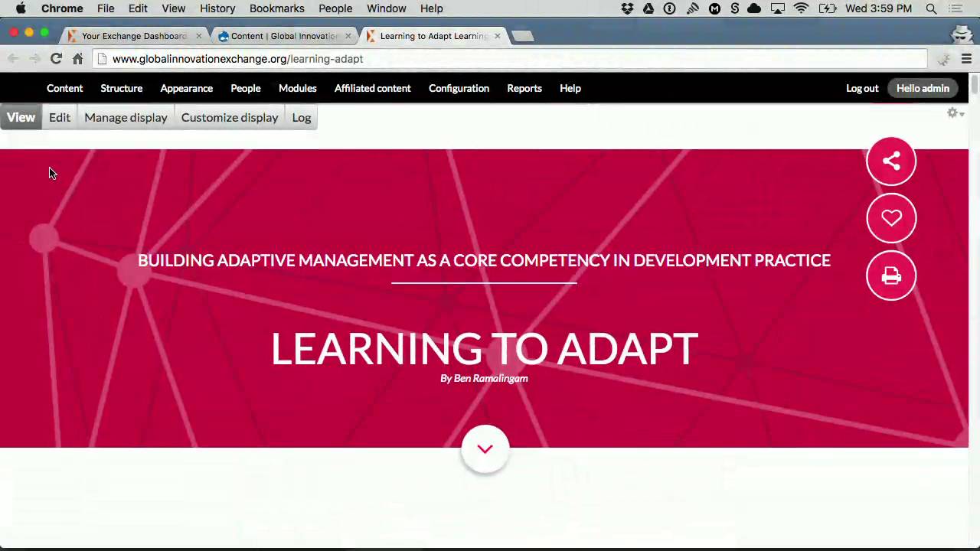Click the print icon button
The width and height of the screenshot is (980, 551).
(891, 275)
